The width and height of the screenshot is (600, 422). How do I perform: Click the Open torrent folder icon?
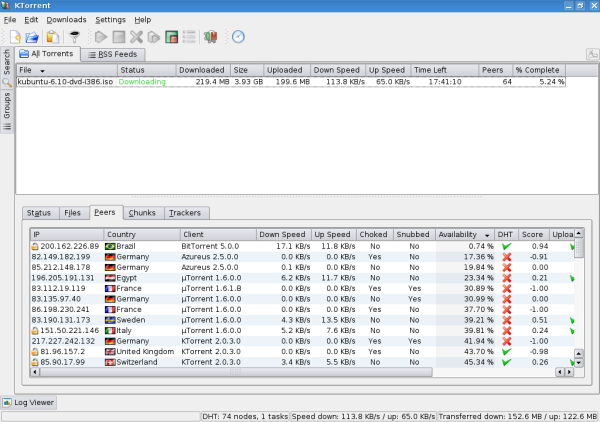32,37
